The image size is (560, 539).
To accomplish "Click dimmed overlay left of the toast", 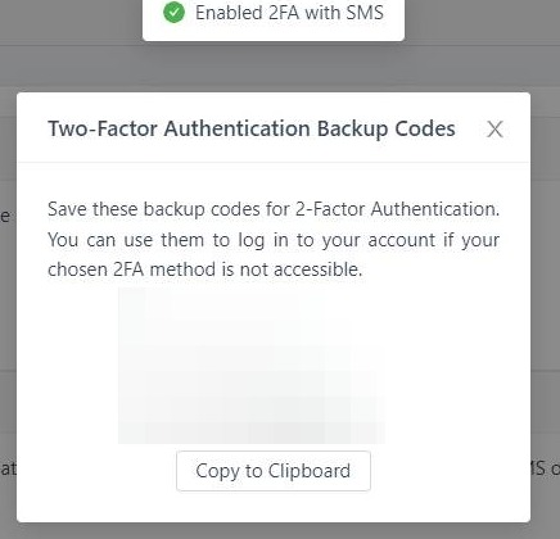I will click(x=71, y=21).
